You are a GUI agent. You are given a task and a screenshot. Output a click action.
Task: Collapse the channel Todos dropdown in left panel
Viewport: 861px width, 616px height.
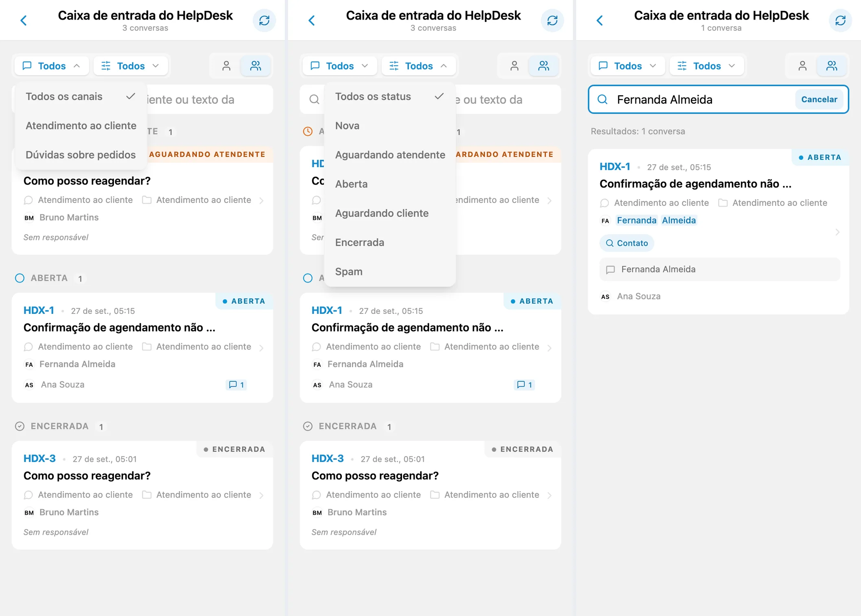point(52,66)
